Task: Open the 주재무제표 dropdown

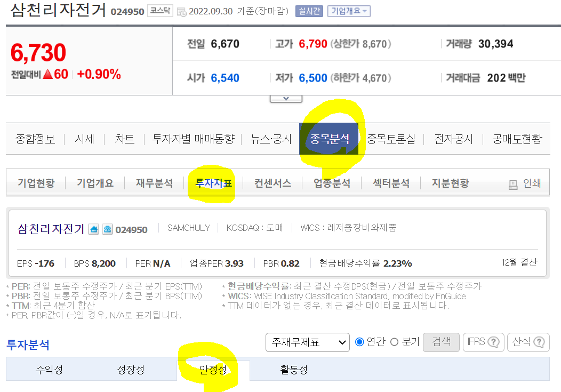Action: [308, 342]
